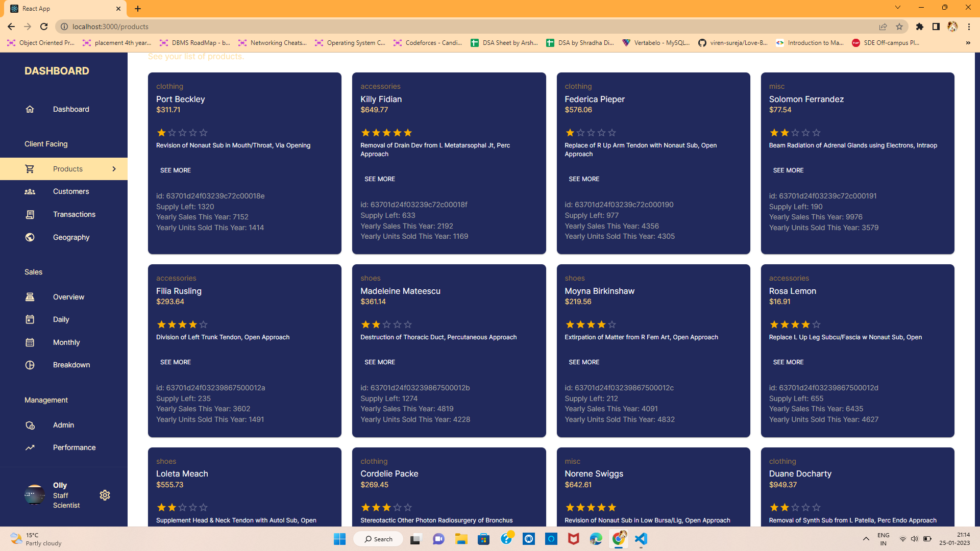Show overflow bookmarks via the double chevron
This screenshot has height=551, width=980.
coord(968,43)
